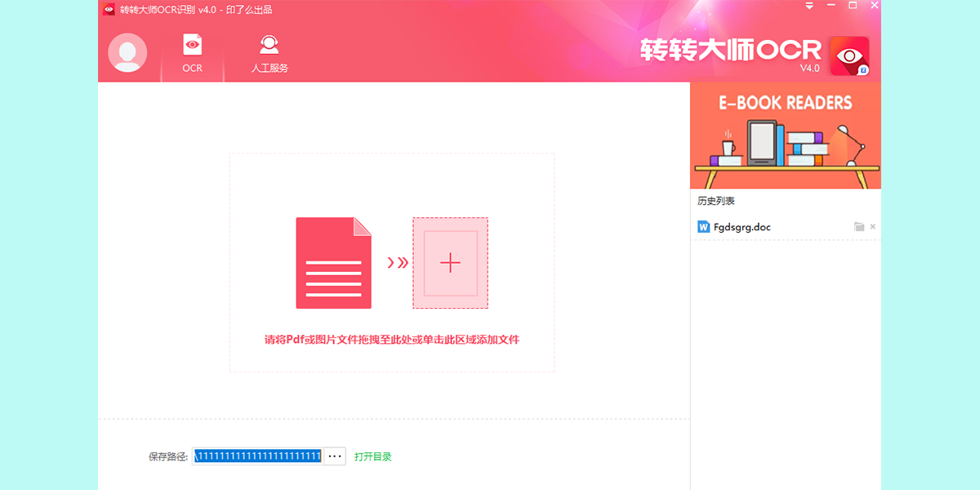Image resolution: width=980 pixels, height=490 pixels.
Task: Click the plus box to add file
Action: [450, 263]
